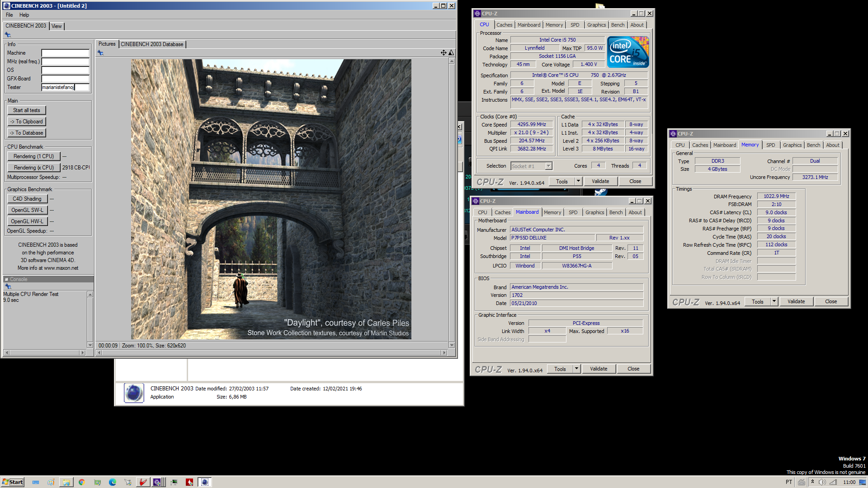Click the CINEBENCH 2003 application icon in the file details pane
This screenshot has width=868, height=488.
click(134, 393)
